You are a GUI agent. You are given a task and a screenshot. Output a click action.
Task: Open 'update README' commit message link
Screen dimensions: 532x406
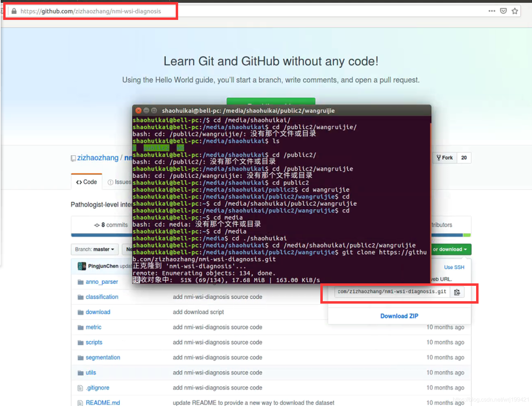(x=253, y=403)
